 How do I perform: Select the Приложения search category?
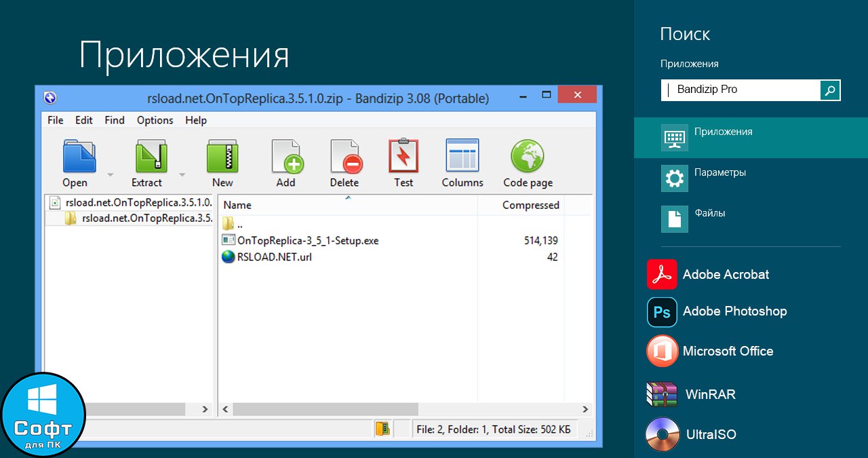pyautogui.click(x=751, y=137)
